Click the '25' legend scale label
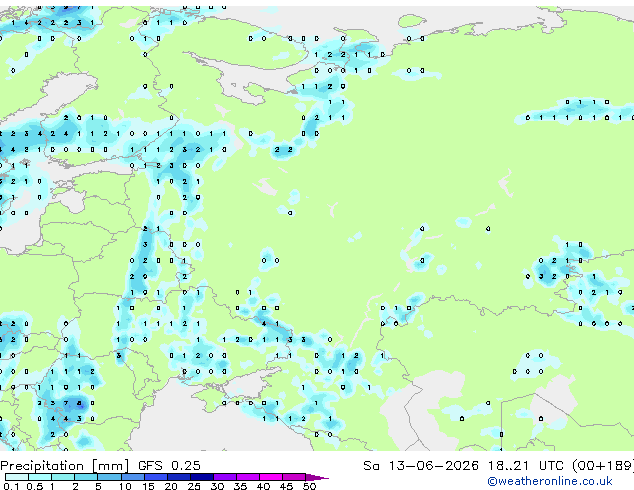Screen dimensions: 634x490 [x=194, y=486]
